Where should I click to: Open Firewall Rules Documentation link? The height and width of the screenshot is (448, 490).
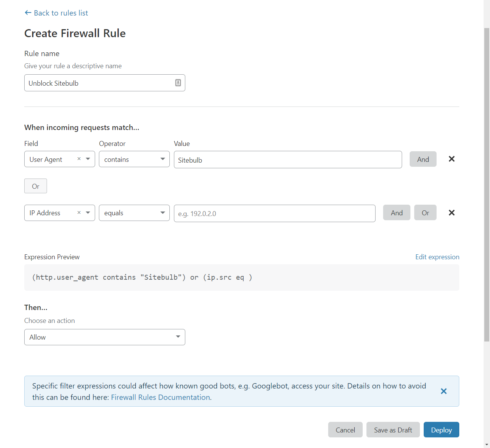coord(161,397)
